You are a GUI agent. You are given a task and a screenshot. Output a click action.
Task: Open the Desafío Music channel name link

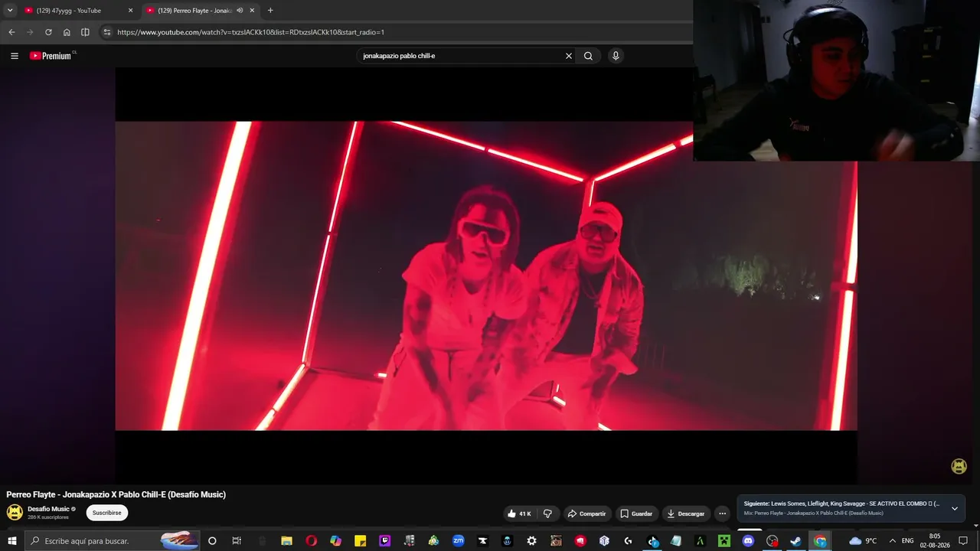(48, 509)
